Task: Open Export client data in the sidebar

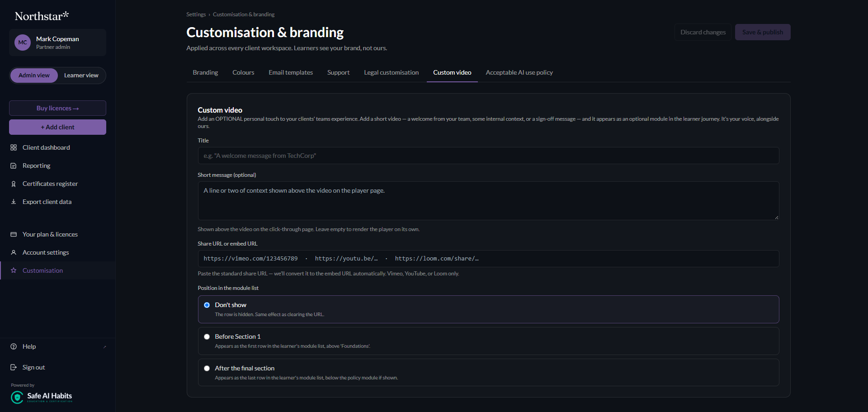Action: 57,202
